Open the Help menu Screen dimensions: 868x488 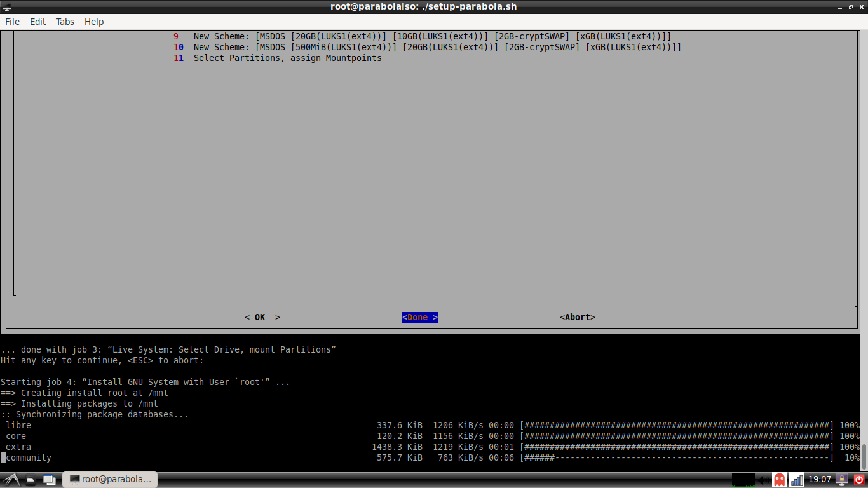(94, 22)
